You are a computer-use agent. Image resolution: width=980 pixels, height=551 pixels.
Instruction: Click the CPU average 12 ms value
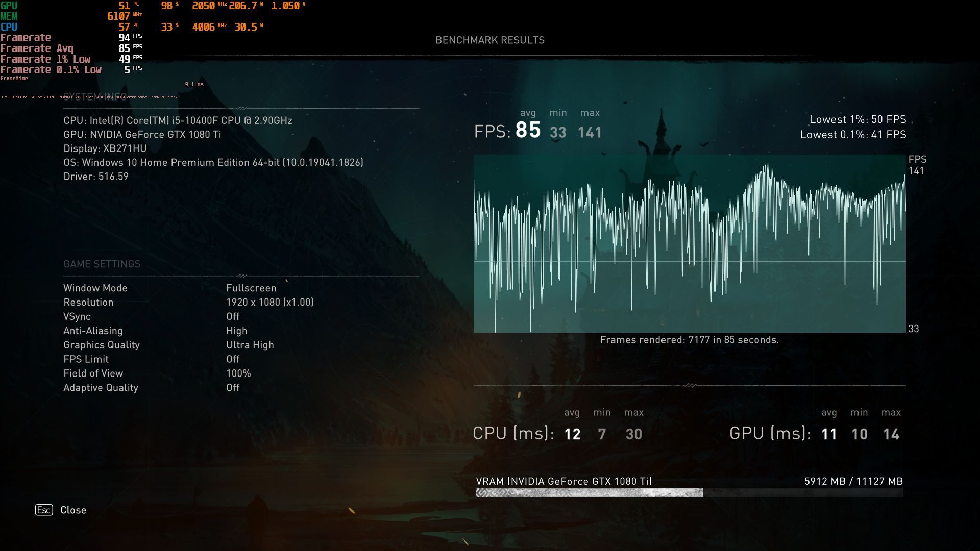pyautogui.click(x=572, y=434)
